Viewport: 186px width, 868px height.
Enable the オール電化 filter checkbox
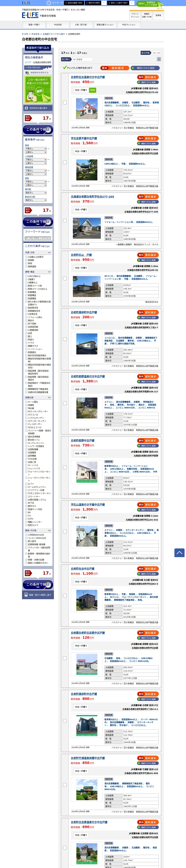point(26,402)
